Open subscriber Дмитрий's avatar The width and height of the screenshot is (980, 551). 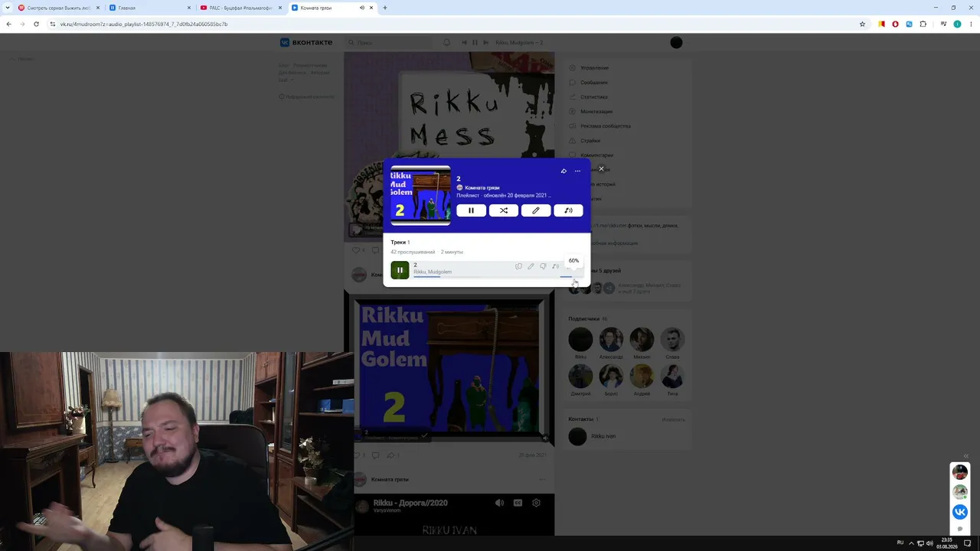tap(580, 376)
